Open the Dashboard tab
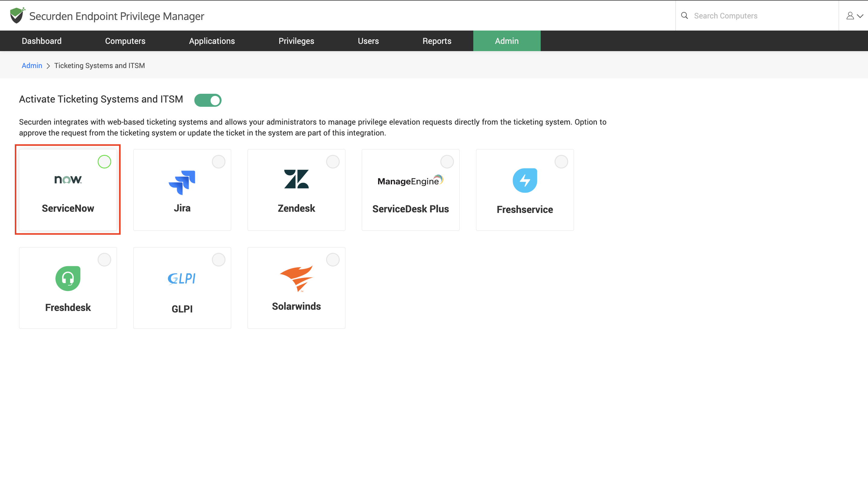 point(41,41)
